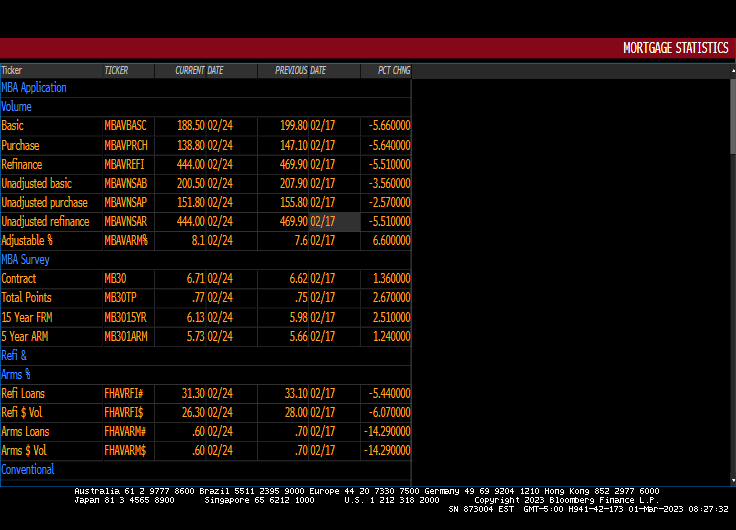
Task: Select the Volume subsection label
Action: pyautogui.click(x=17, y=107)
